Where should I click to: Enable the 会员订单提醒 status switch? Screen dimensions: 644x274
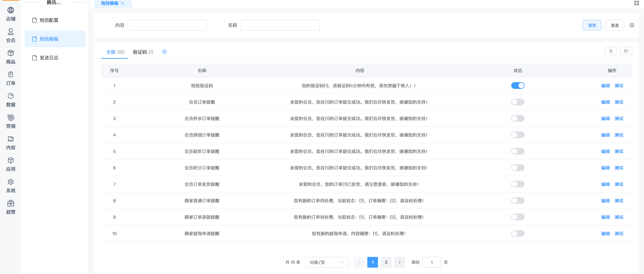click(518, 102)
